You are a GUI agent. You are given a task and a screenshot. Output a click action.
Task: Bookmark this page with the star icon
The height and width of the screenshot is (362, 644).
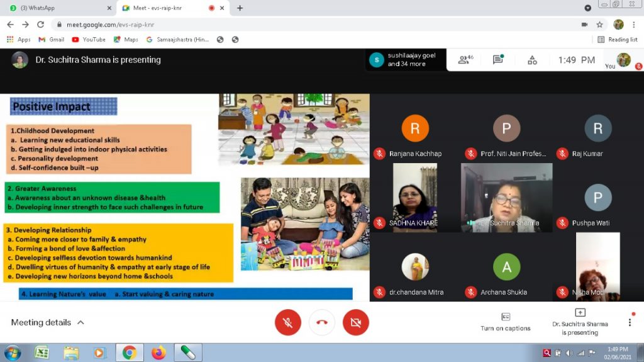pos(600,25)
